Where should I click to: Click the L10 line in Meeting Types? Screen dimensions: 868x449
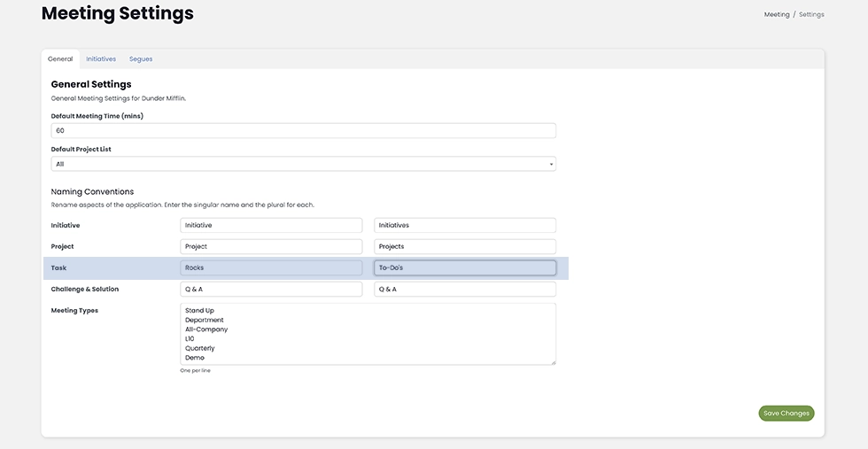(190, 339)
